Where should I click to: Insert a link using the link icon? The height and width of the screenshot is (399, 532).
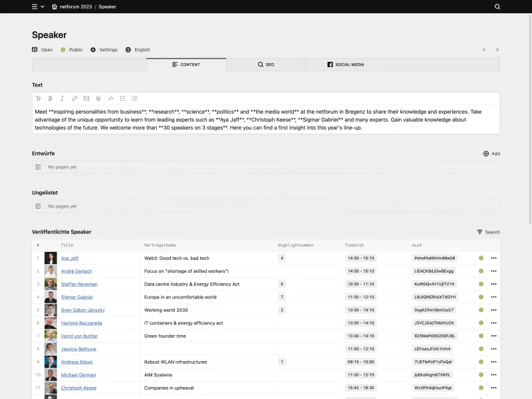click(x=74, y=98)
